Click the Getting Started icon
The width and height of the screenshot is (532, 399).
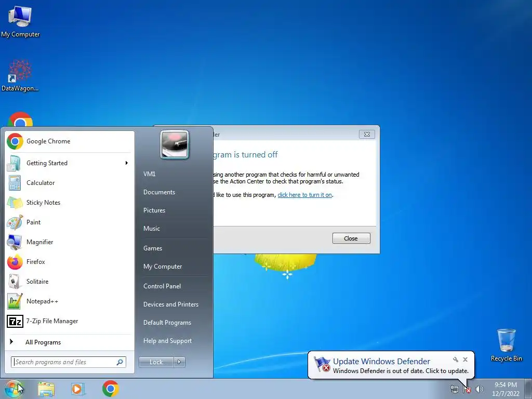[x=15, y=163]
